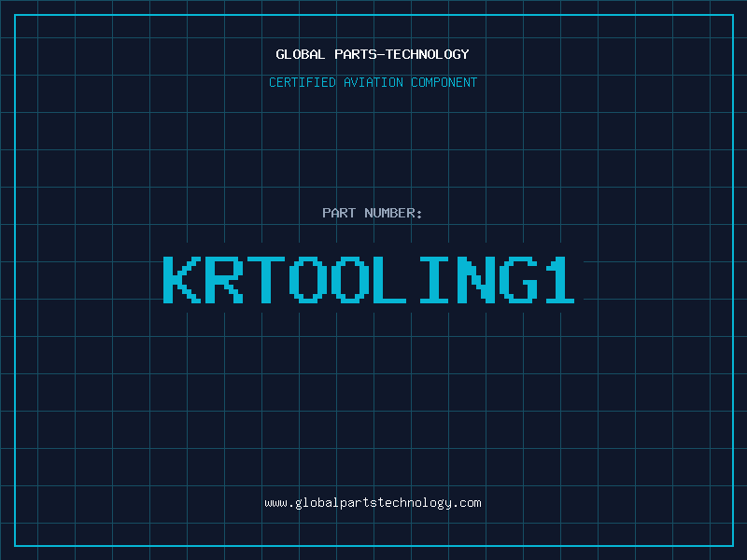Image resolution: width=747 pixels, height=560 pixels.
Task: Click 'PARTS-TECHNOLOGY' in the header
Action: 402,55
